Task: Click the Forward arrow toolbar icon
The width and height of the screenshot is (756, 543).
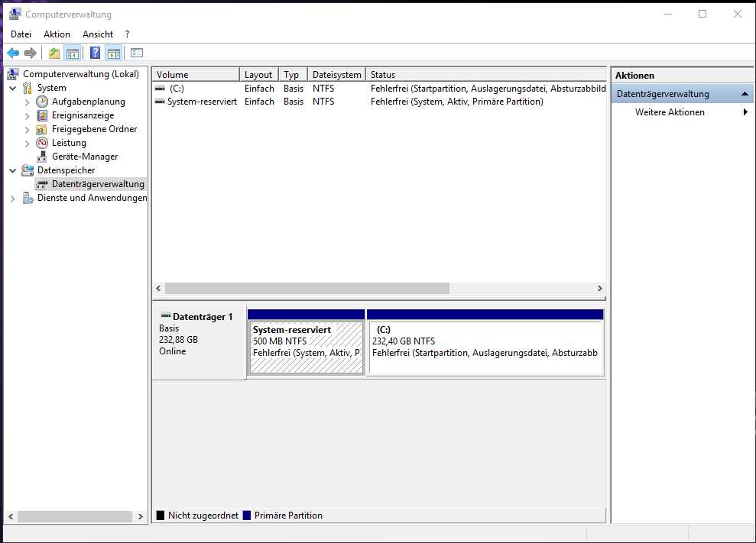Action: (31, 53)
